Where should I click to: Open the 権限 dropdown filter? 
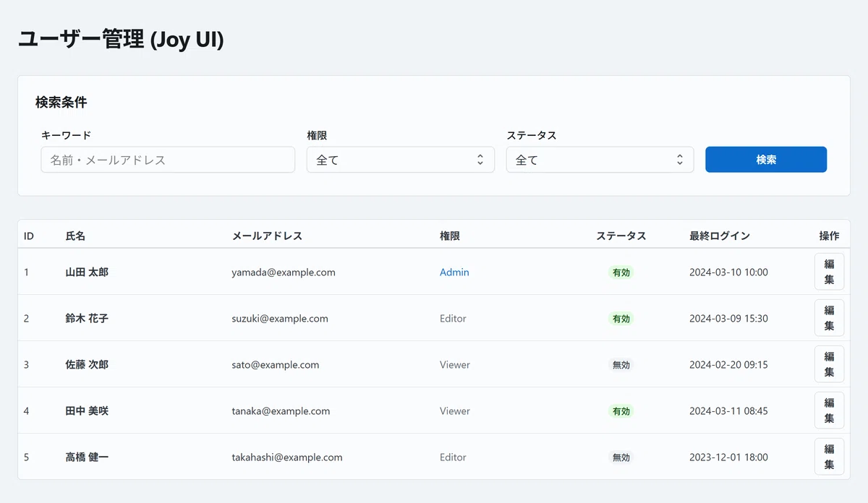pos(401,160)
